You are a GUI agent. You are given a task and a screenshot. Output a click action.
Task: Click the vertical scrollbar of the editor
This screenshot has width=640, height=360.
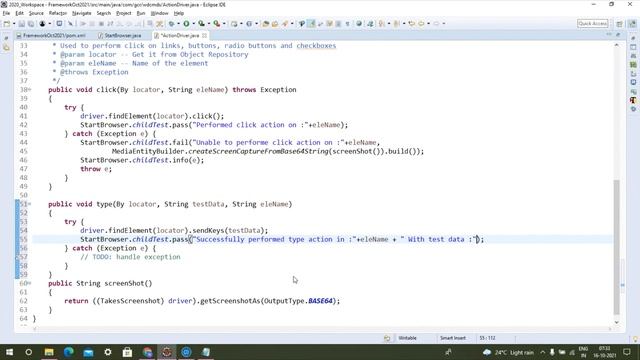point(617,247)
